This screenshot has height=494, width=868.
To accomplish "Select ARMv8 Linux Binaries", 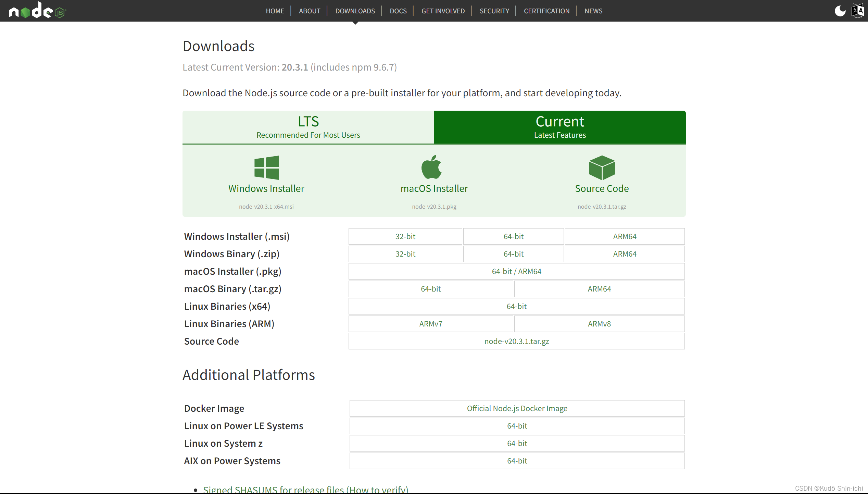I will point(600,324).
